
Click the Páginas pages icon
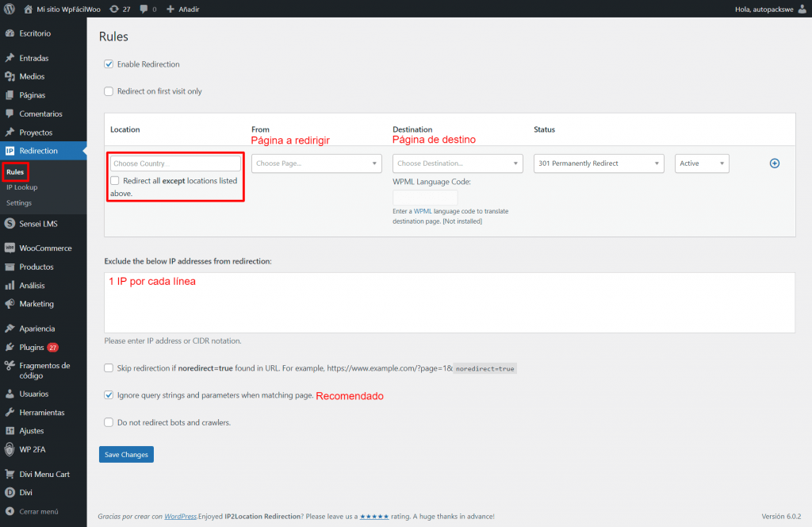(x=10, y=94)
